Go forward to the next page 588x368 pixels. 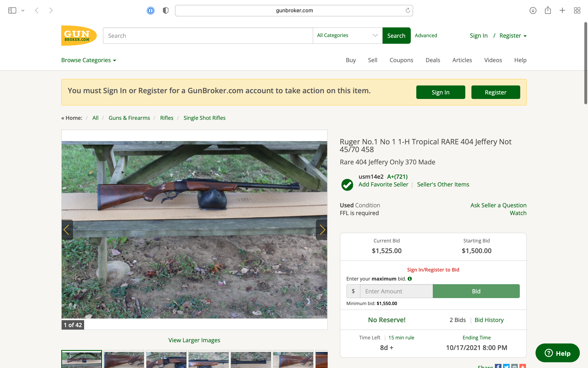click(x=51, y=10)
